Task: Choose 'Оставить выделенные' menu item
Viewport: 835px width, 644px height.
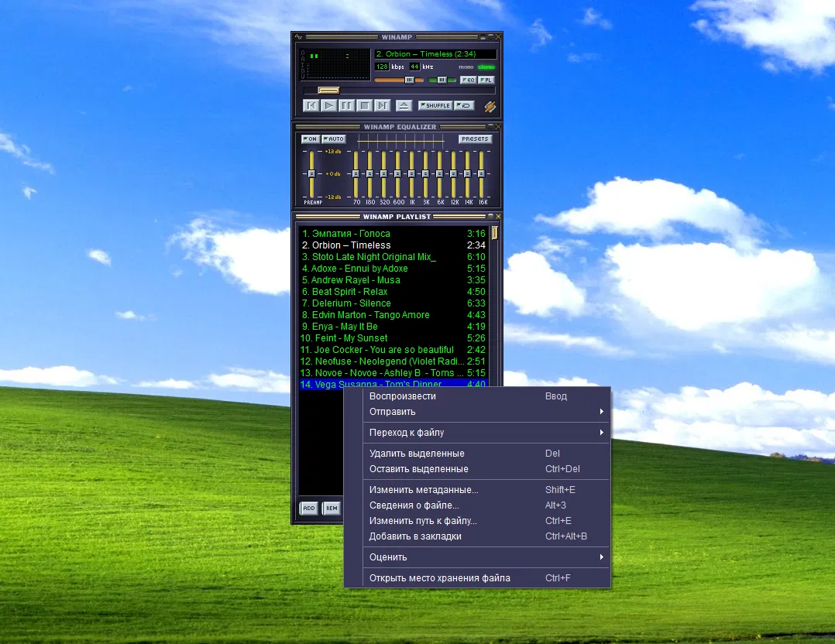Action: (x=477, y=469)
